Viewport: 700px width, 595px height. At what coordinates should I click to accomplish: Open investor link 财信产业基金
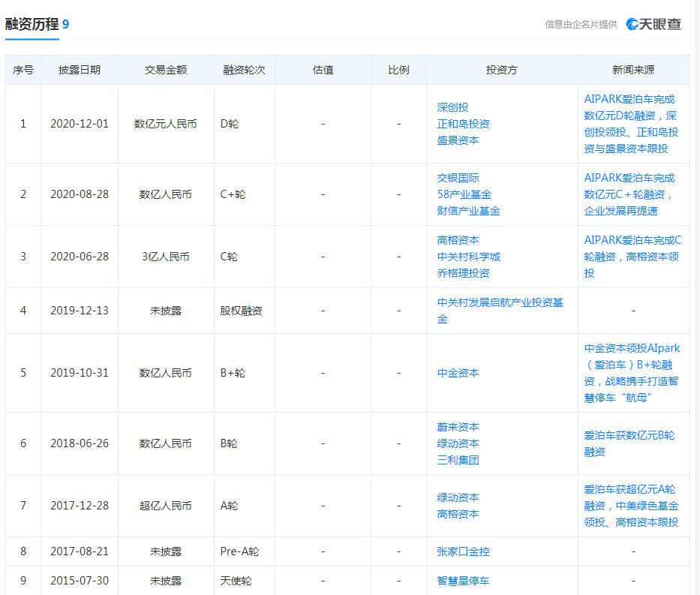click(468, 211)
